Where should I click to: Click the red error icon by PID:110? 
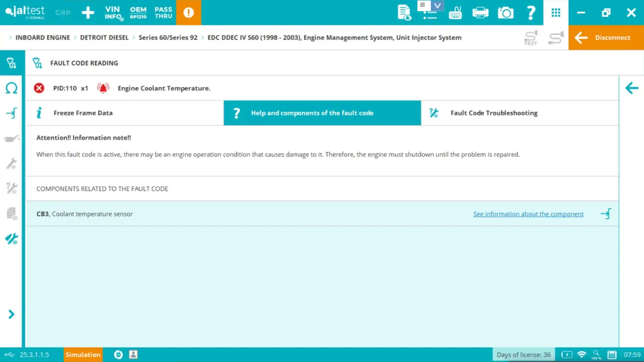[x=39, y=88]
